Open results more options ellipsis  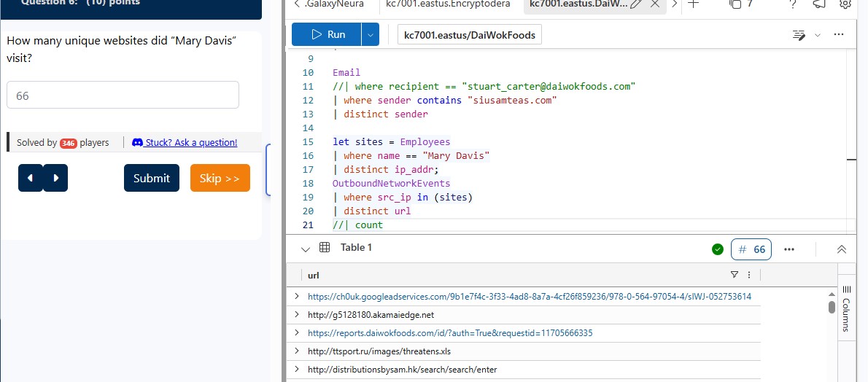point(789,249)
